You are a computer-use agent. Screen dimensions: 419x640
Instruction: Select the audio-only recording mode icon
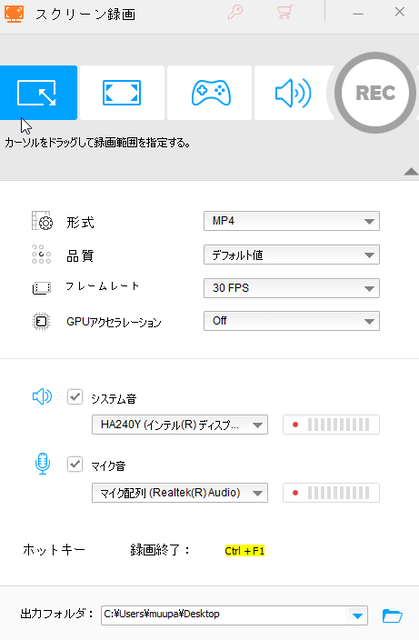click(x=293, y=93)
